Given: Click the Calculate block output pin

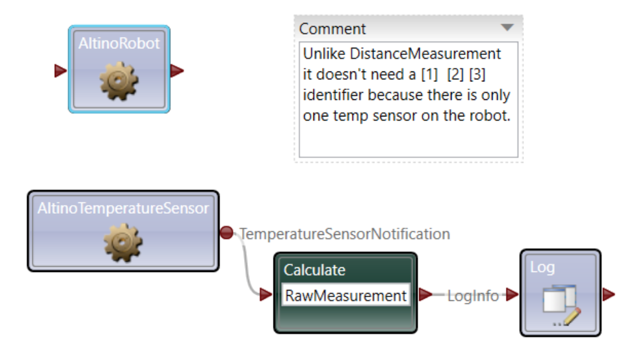Looking at the screenshot, I should click(426, 295).
